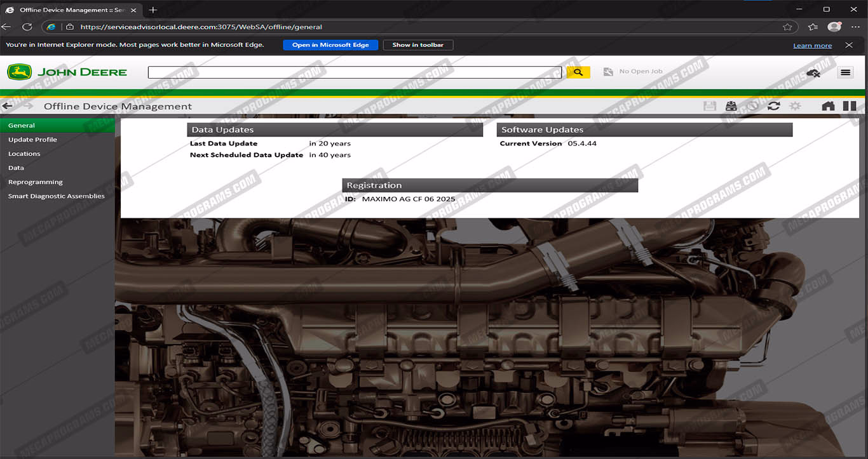Click the No Open Job wrench icon
This screenshot has height=459, width=868.
[607, 72]
